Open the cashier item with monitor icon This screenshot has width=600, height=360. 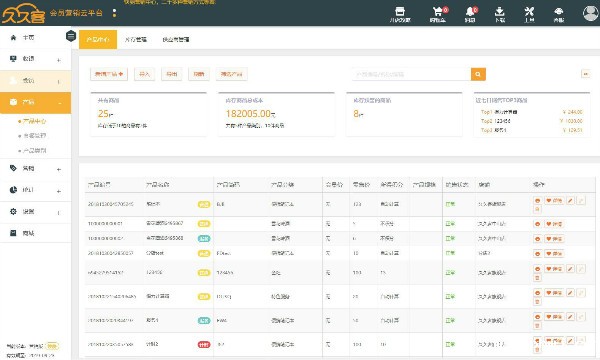pos(35,59)
